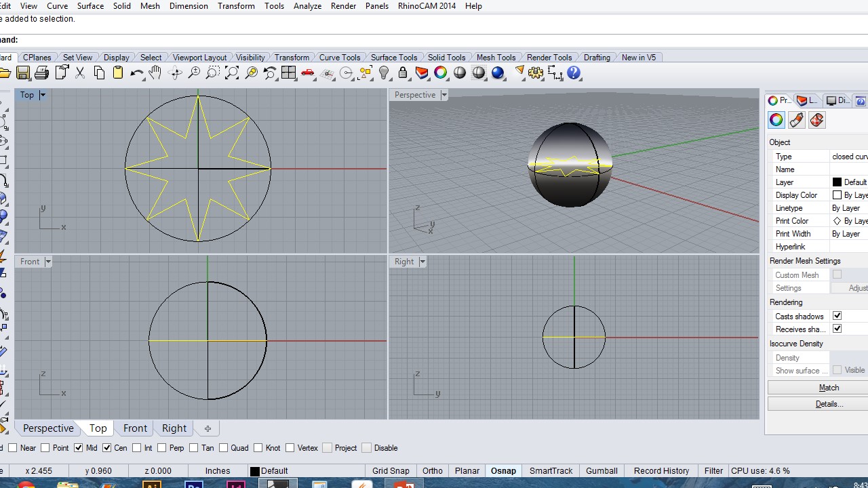Select the Zoom Window tool
This screenshot has width=868, height=488.
coord(213,73)
